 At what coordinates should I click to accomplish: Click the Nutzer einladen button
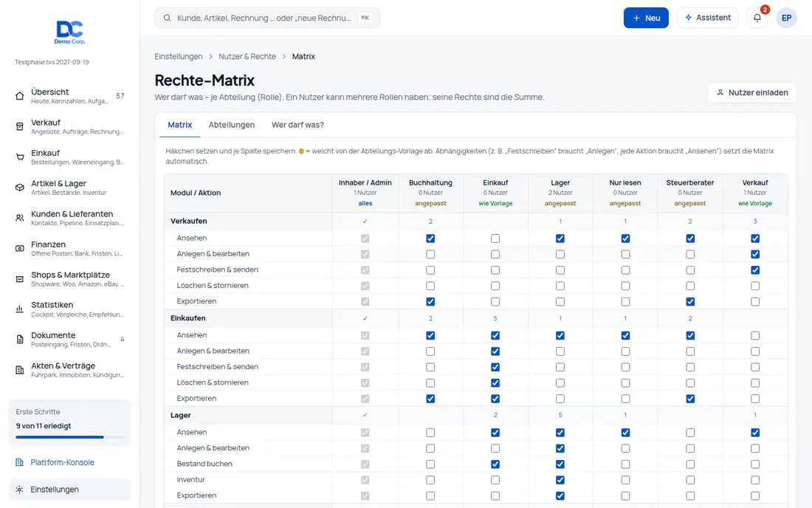point(752,93)
